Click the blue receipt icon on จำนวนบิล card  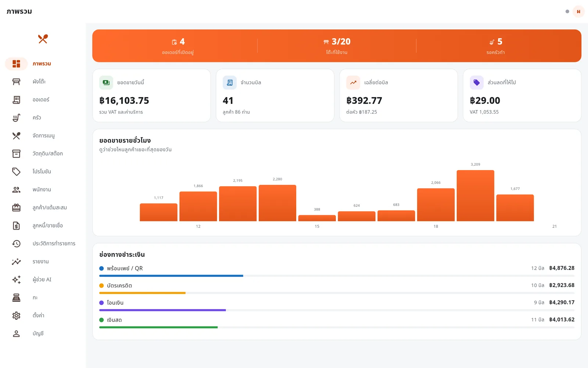click(x=230, y=82)
